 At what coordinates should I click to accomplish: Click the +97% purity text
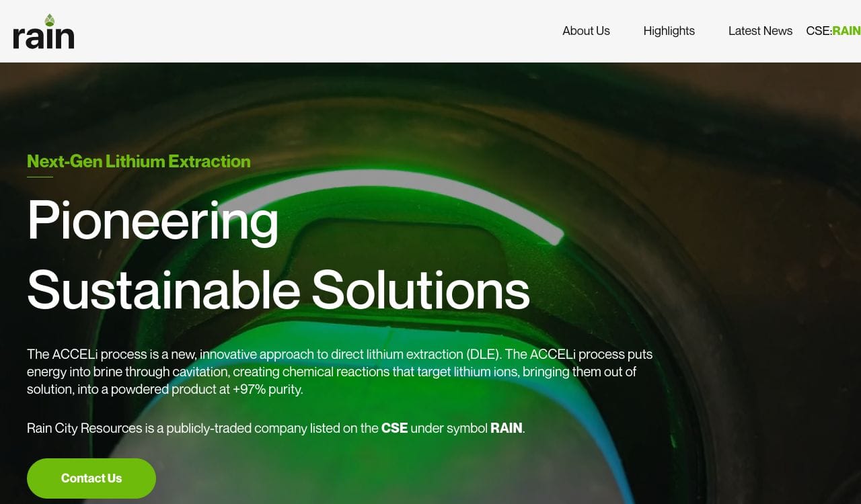(267, 389)
